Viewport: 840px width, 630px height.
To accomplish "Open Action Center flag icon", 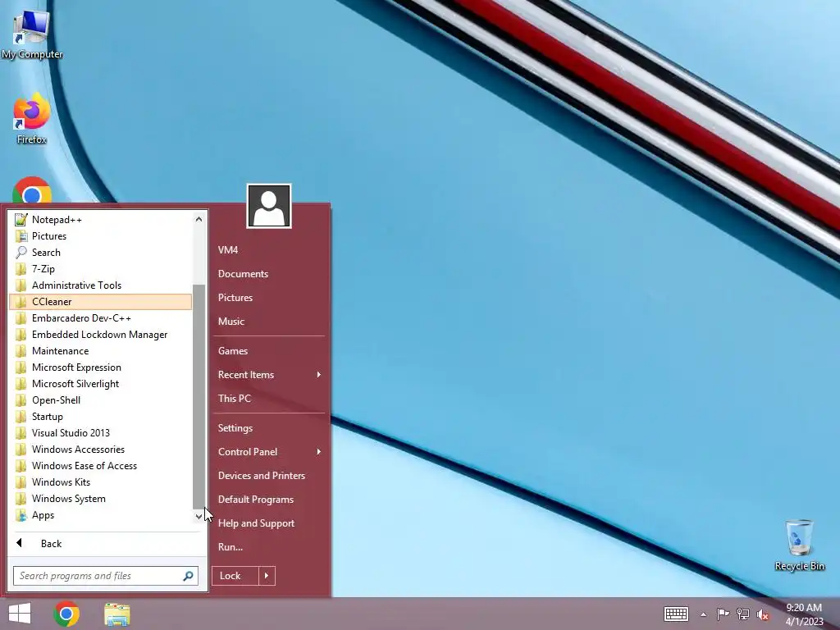I will (723, 614).
